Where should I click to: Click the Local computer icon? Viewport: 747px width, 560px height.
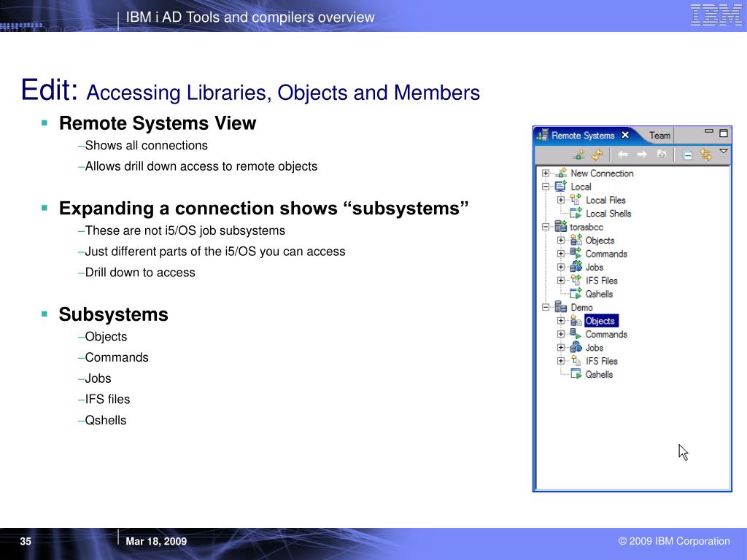point(561,186)
